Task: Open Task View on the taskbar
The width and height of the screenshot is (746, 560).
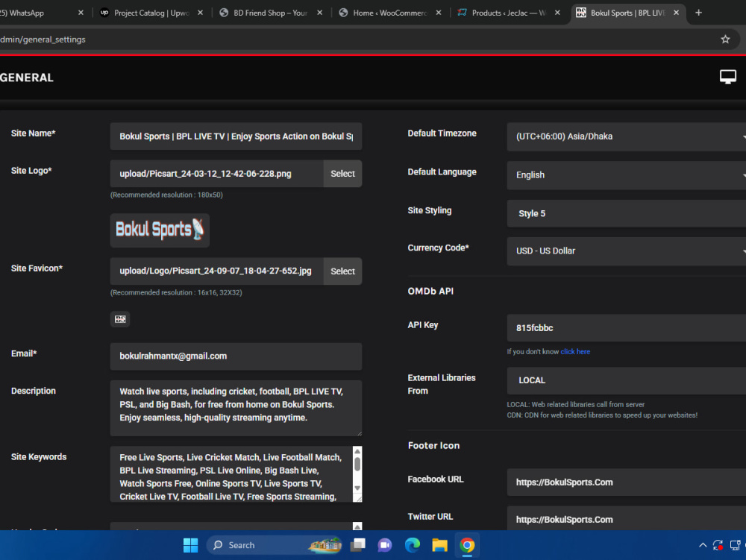Action: [x=357, y=545]
